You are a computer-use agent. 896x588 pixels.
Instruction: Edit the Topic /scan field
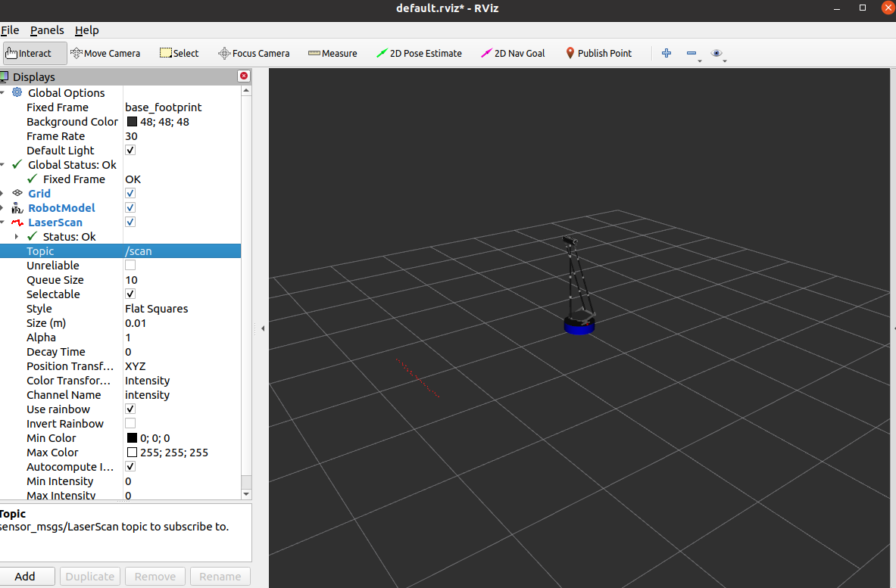(182, 250)
